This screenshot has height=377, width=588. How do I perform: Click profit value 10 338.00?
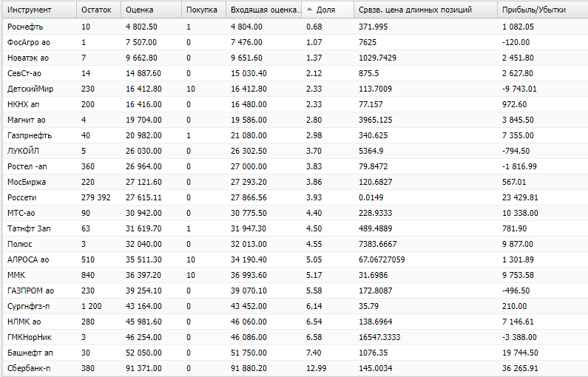click(x=520, y=213)
